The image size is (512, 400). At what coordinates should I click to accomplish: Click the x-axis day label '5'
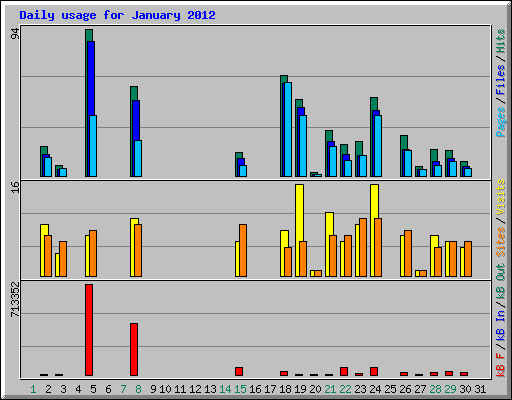[93, 389]
